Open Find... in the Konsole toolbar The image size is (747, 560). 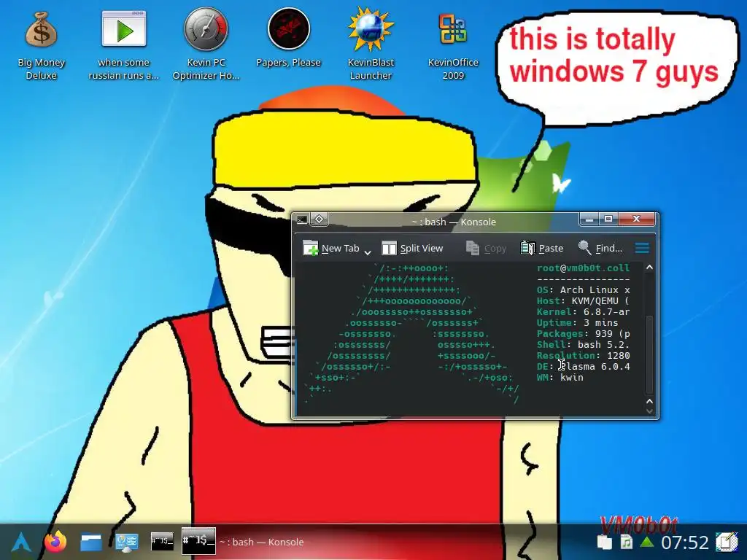coord(600,248)
